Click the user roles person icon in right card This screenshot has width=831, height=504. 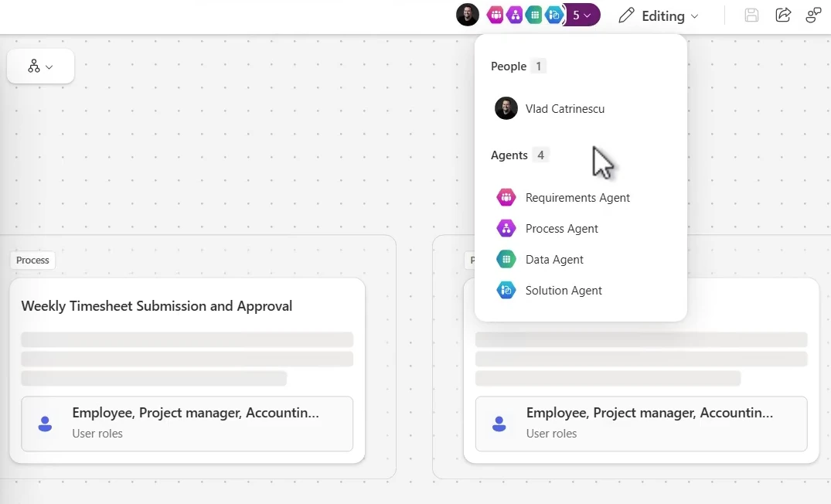(x=499, y=424)
